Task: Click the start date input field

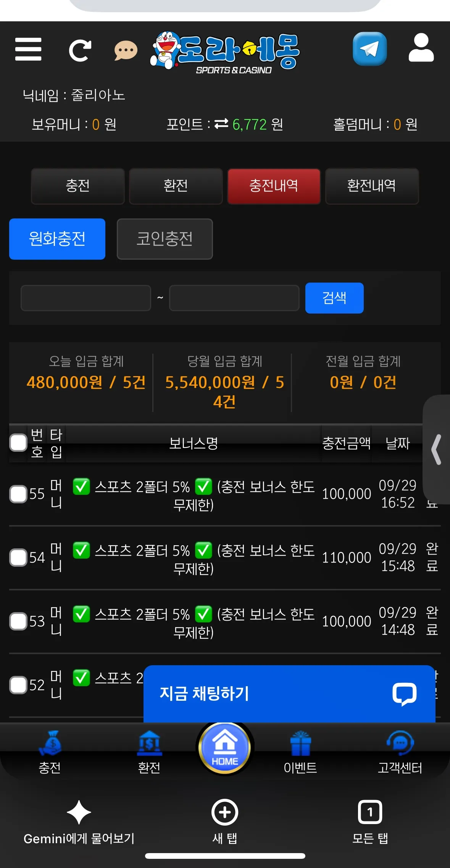Action: click(86, 298)
